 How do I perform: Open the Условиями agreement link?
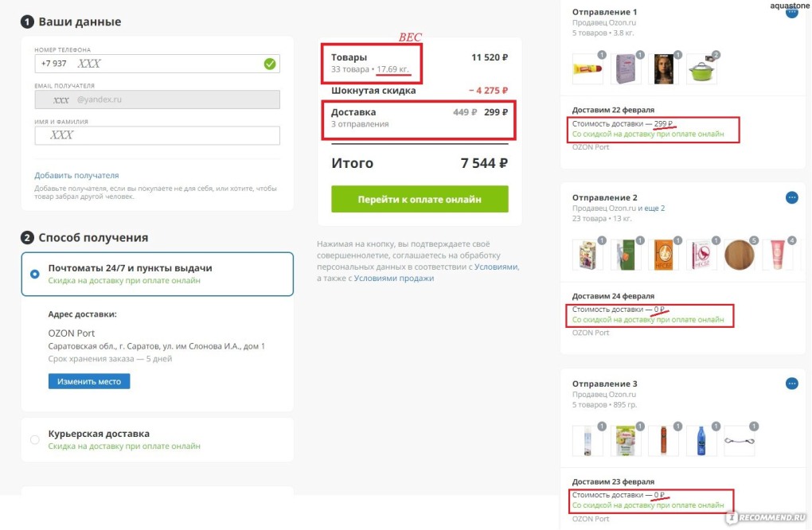(x=496, y=267)
